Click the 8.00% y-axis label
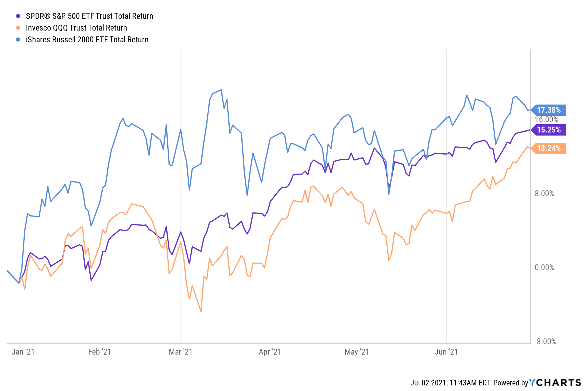588x391 pixels. [544, 194]
